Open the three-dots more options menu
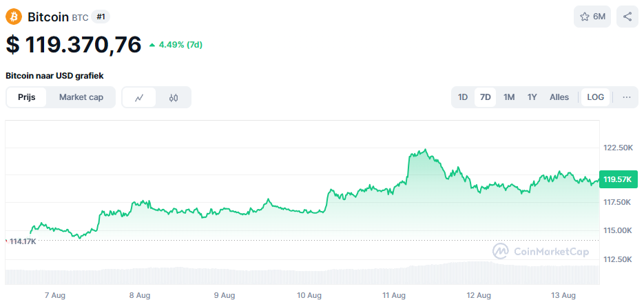644x300 pixels. [626, 97]
